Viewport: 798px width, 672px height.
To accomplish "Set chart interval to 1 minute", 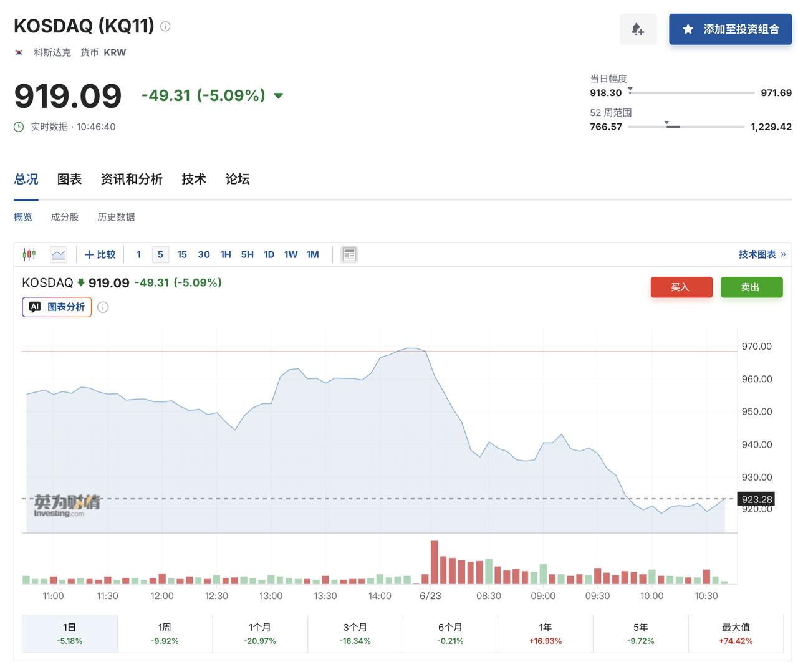I will point(138,254).
